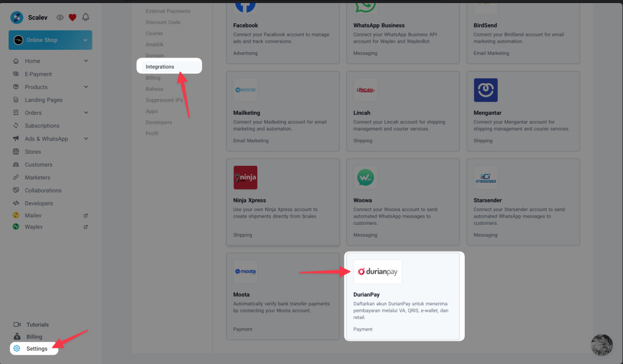
Task: Click the Ads & WhatsApp megaphone icon
Action: pyautogui.click(x=16, y=139)
